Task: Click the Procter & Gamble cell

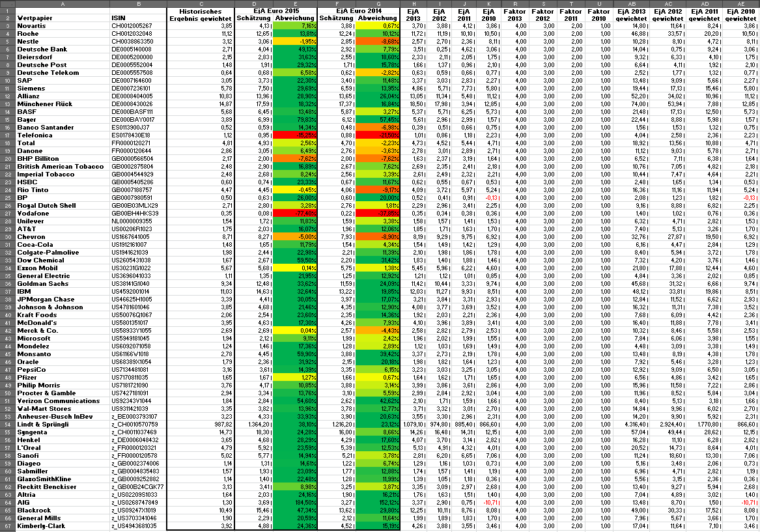Action: (x=63, y=393)
